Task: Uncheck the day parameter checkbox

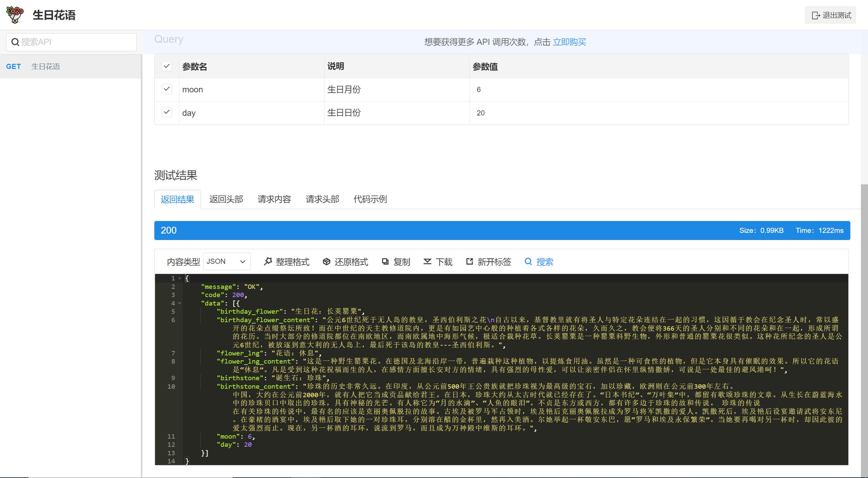Action: [x=167, y=112]
